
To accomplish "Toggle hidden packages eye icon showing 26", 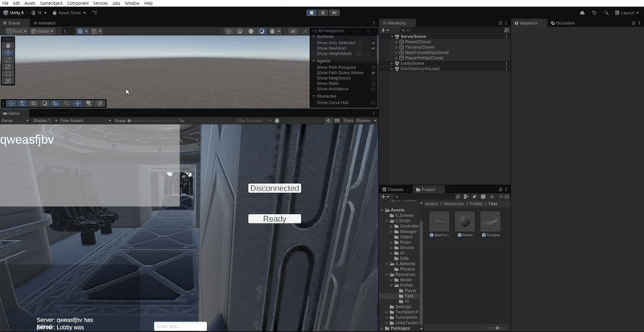I will point(504,197).
